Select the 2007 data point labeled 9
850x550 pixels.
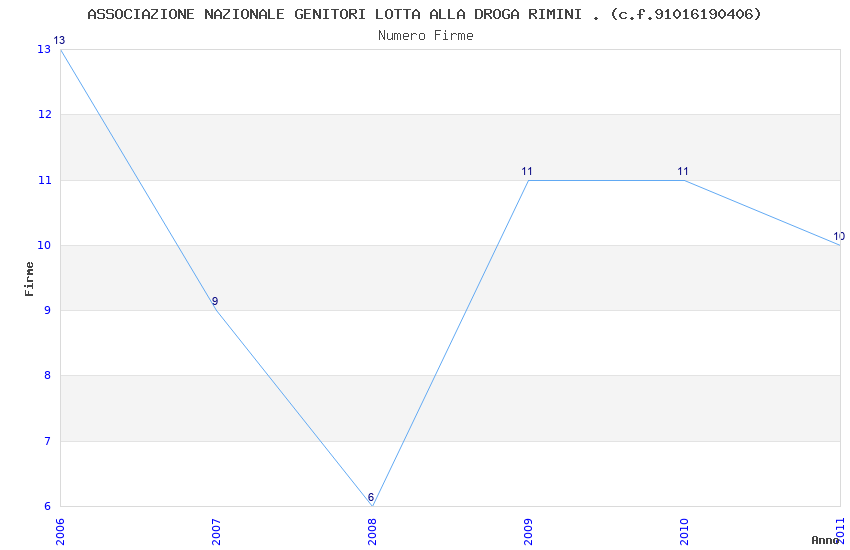coord(216,310)
